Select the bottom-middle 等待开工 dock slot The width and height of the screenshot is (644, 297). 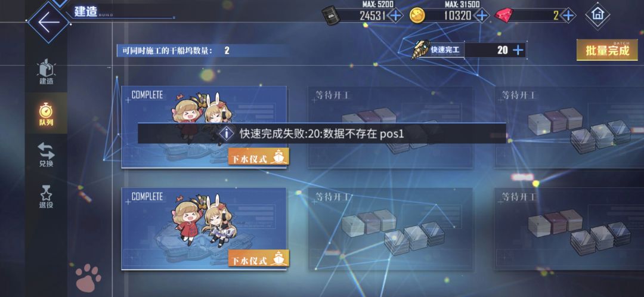(390, 229)
